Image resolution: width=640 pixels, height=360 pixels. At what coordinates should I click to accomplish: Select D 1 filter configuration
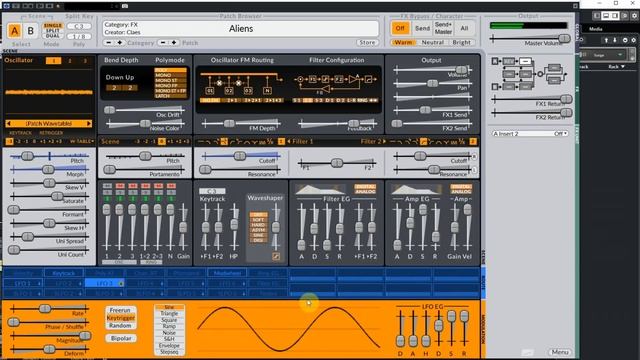[329, 100]
